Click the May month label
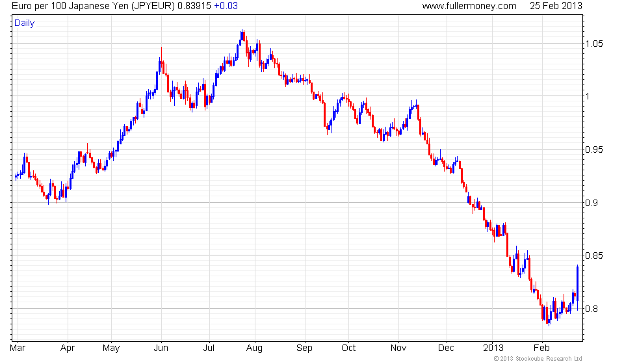Screen dimensions: 637x364 click(x=111, y=348)
